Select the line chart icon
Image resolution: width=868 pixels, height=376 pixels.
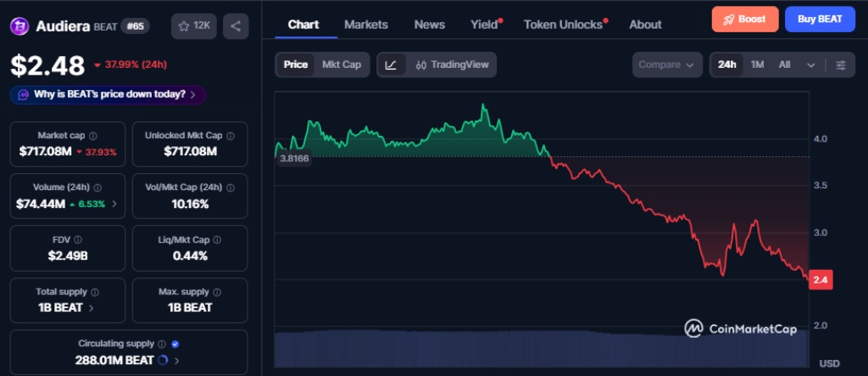[391, 65]
